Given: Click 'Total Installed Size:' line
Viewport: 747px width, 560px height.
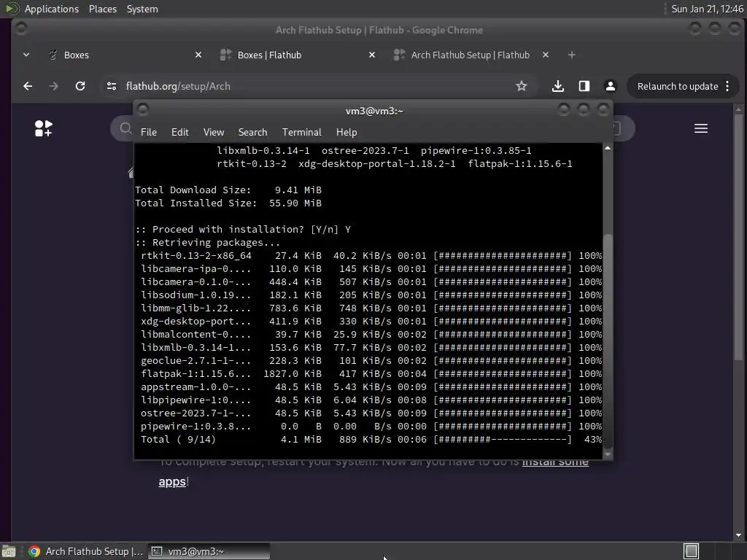Looking at the screenshot, I should point(228,203).
